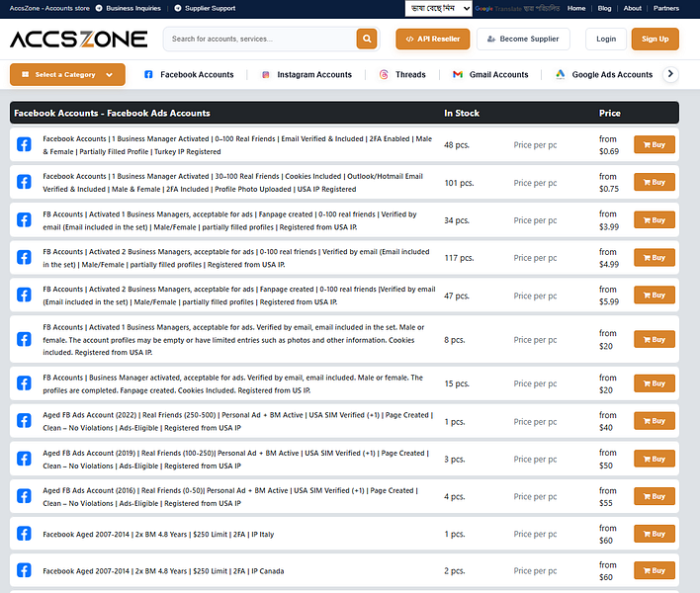Image resolution: width=700 pixels, height=593 pixels.
Task: Click Facebook icon of Aged 2019 listing
Action: pyautogui.click(x=24, y=459)
